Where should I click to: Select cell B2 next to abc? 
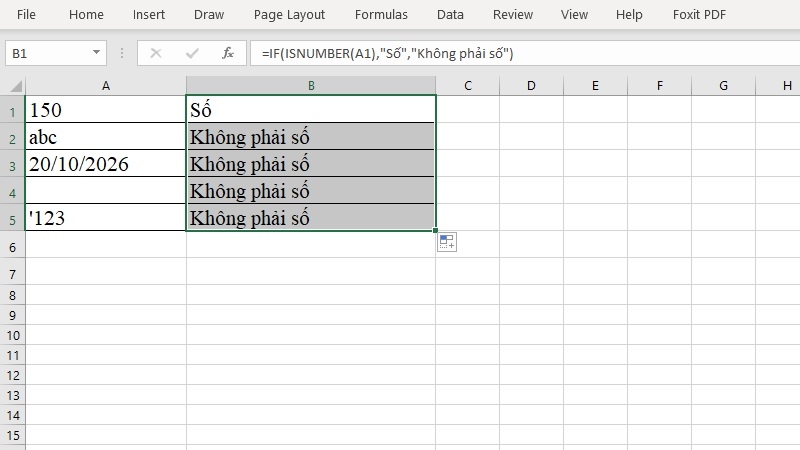pos(311,136)
